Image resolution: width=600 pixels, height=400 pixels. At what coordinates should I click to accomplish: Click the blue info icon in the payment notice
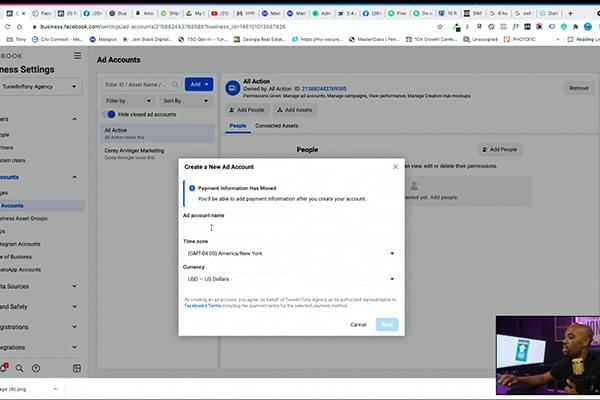coord(191,186)
